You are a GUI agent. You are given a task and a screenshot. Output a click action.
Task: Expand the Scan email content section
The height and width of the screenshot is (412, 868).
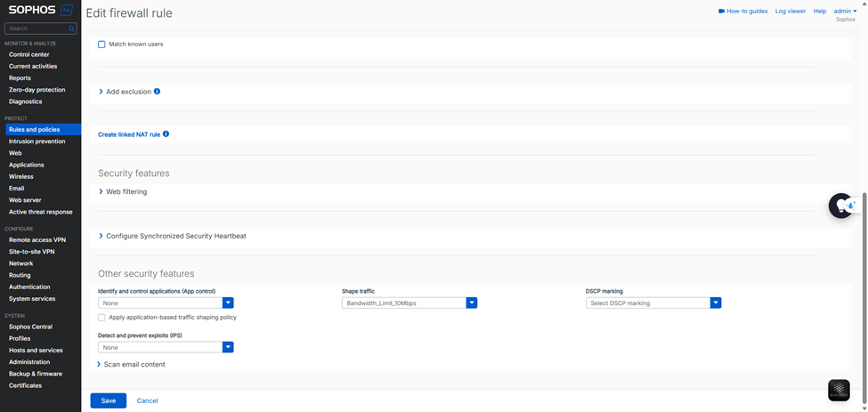coord(134,364)
